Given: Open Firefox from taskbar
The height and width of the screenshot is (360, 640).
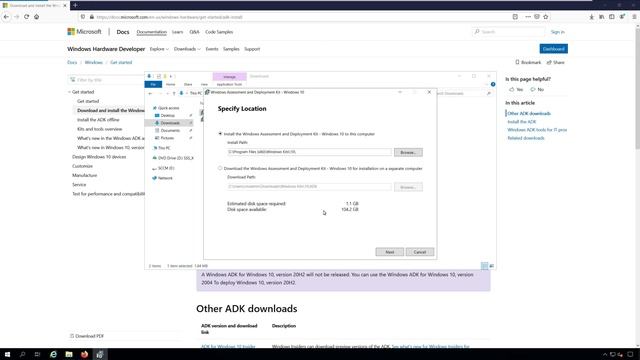Looking at the screenshot, I should (x=84, y=354).
